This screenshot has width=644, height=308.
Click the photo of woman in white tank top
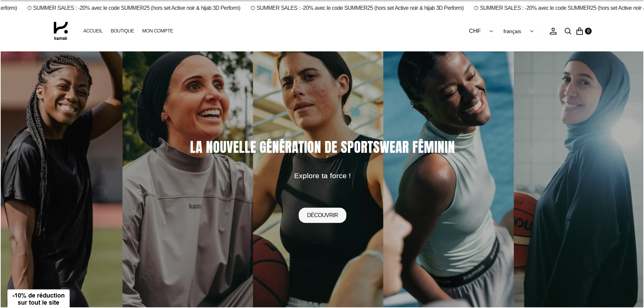pyautogui.click(x=448, y=179)
